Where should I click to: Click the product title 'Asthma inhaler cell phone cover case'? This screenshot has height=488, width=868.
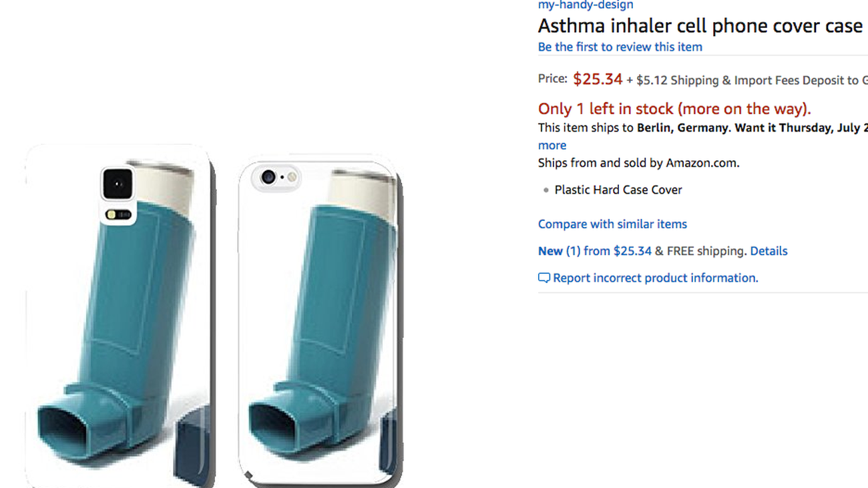click(x=700, y=26)
